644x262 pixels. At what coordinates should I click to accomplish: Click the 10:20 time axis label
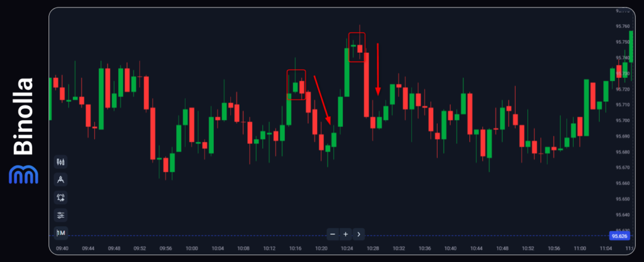coord(321,248)
